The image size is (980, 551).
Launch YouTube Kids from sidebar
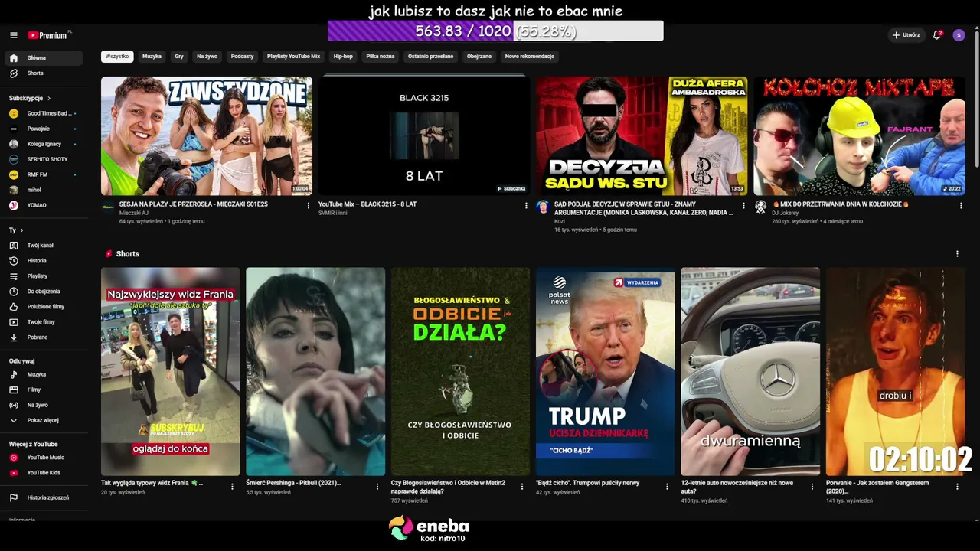[44, 473]
